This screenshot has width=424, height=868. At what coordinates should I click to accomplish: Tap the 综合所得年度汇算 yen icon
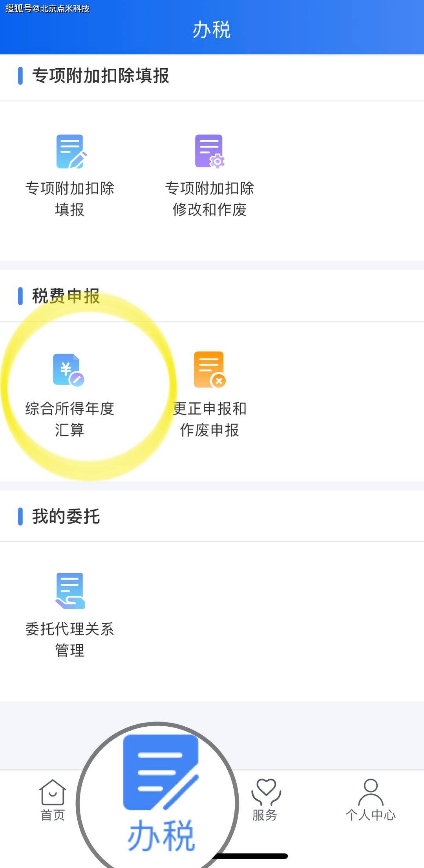pos(68,370)
